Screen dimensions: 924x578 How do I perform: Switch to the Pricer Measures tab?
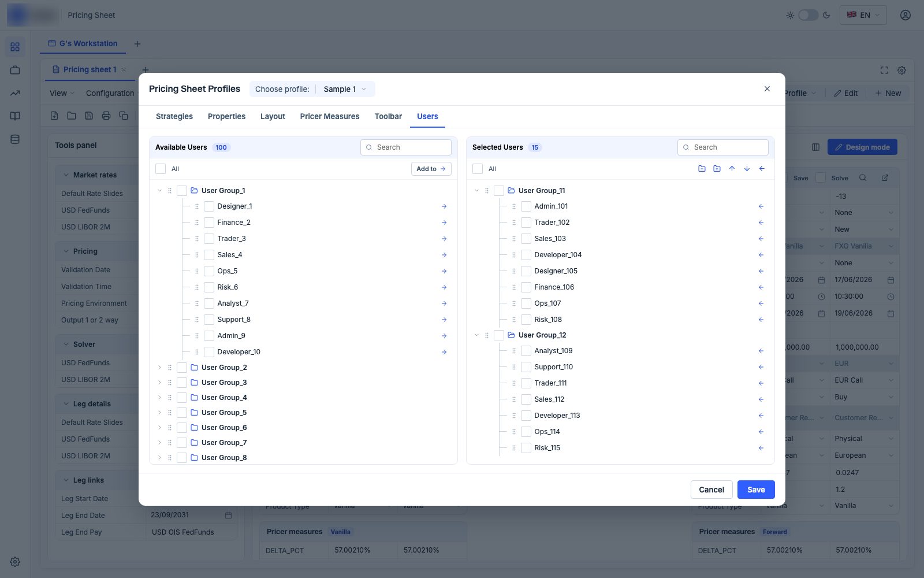coord(330,116)
